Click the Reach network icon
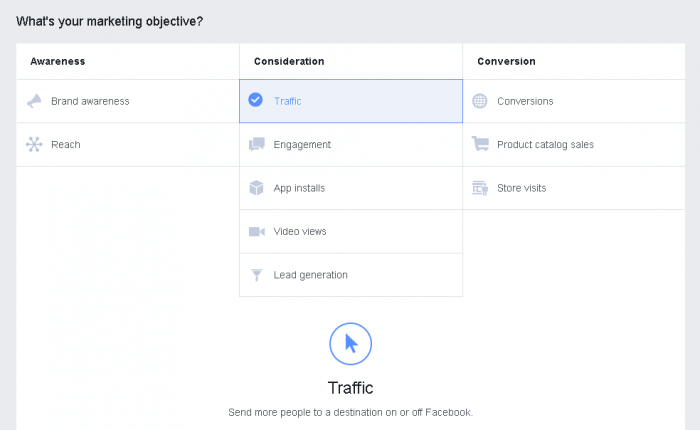 click(34, 145)
